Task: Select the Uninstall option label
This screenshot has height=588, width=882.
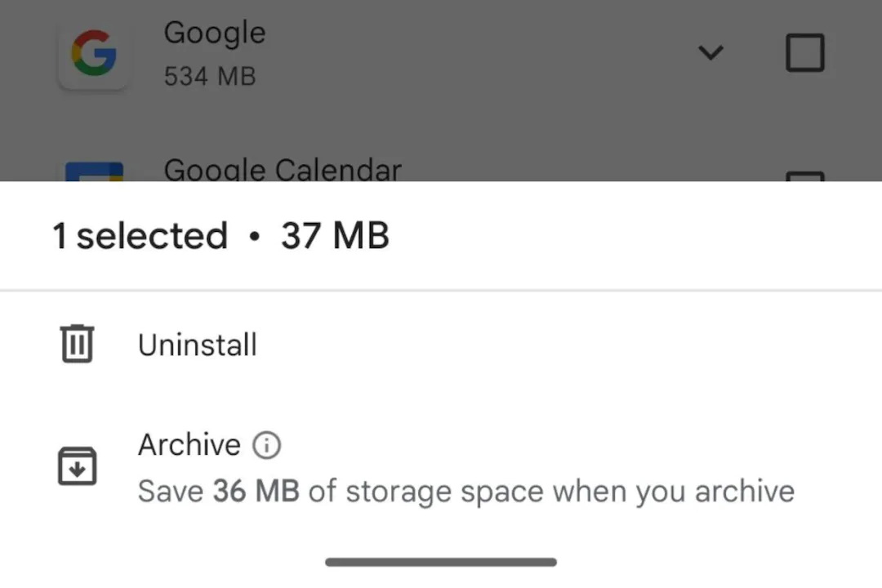Action: (198, 345)
